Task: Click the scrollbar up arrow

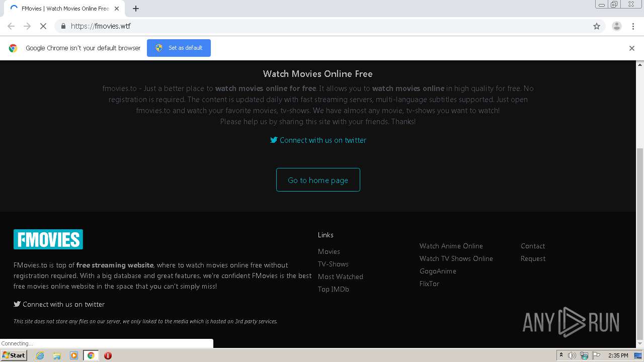Action: tap(640, 64)
